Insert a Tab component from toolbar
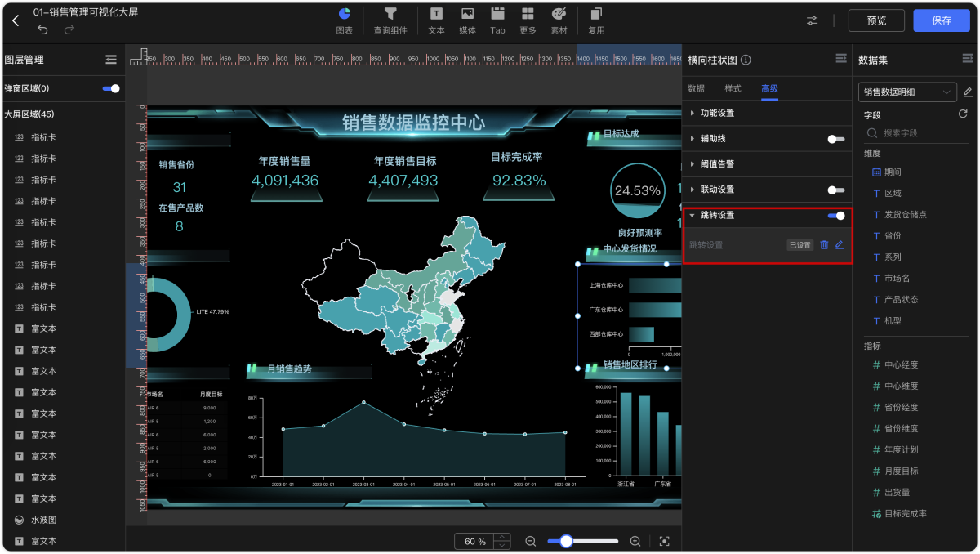The height and width of the screenshot is (554, 980). (497, 20)
